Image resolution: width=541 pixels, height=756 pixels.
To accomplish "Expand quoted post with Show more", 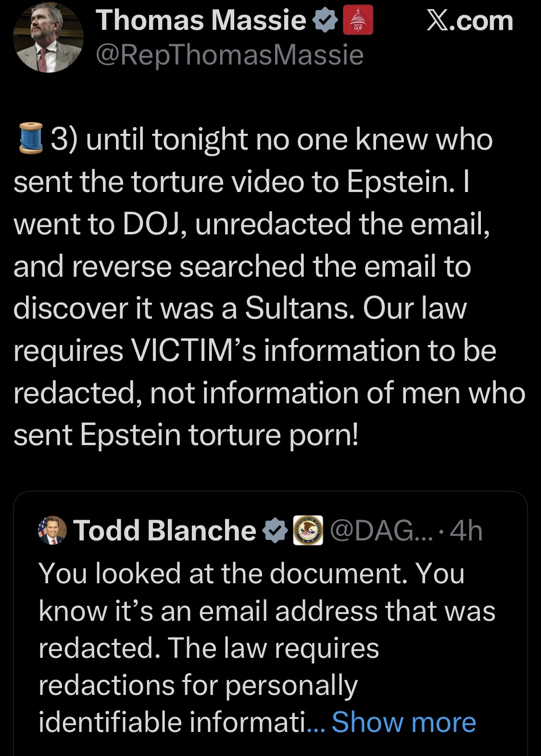I will [403, 722].
